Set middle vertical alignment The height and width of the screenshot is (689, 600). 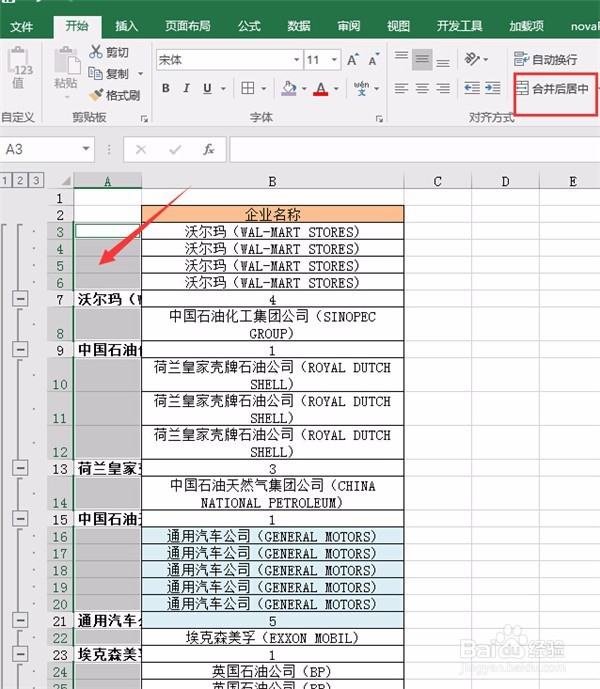(x=422, y=59)
